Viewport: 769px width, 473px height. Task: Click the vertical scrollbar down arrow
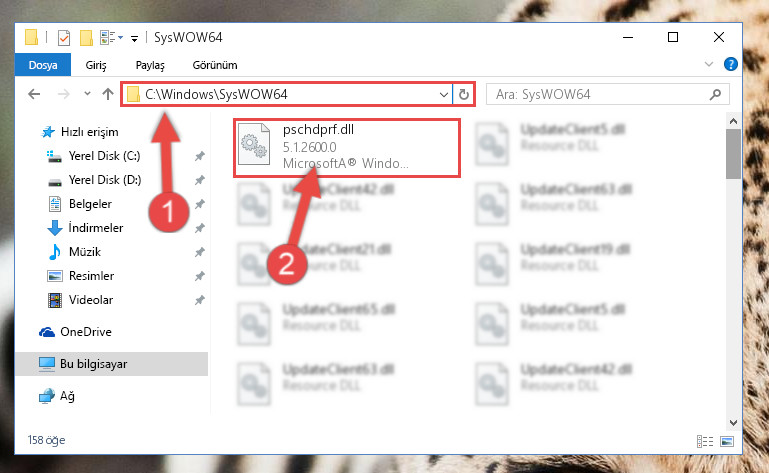(x=733, y=422)
